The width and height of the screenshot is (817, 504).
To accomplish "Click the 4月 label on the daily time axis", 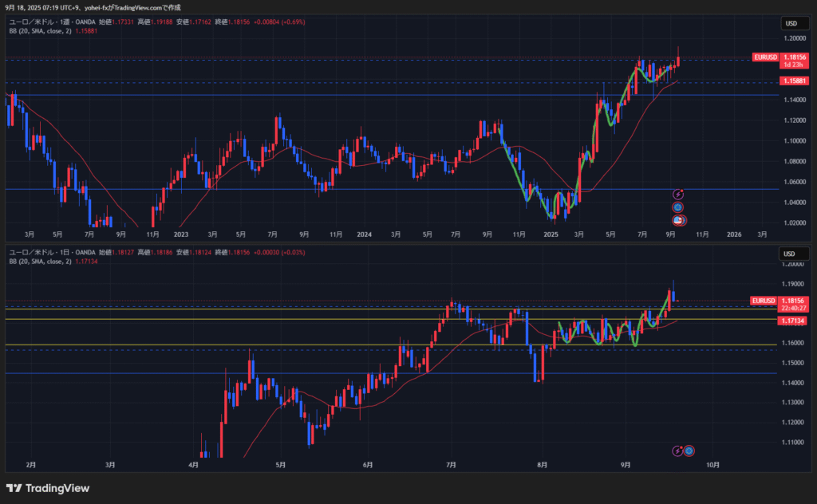I will [x=193, y=465].
